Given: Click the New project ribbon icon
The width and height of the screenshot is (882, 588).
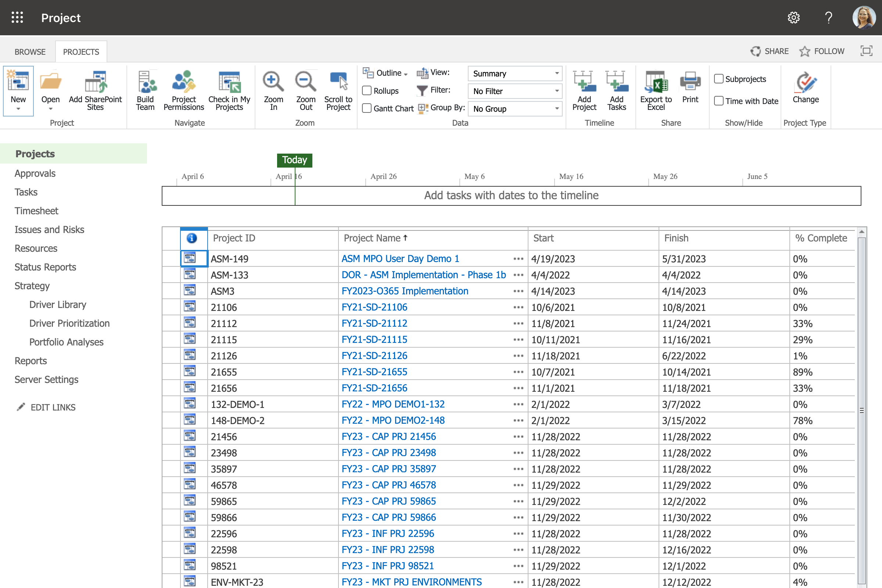Looking at the screenshot, I should pyautogui.click(x=18, y=81).
